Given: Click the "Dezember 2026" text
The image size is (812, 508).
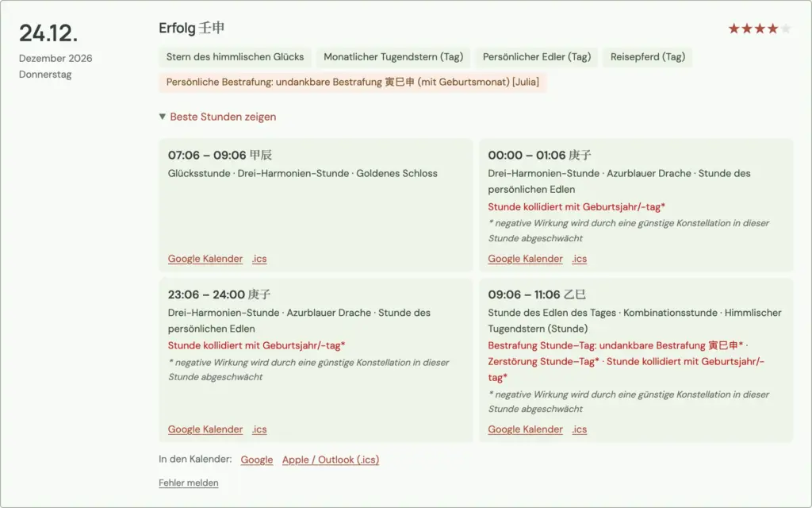Looking at the screenshot, I should click(x=56, y=58).
